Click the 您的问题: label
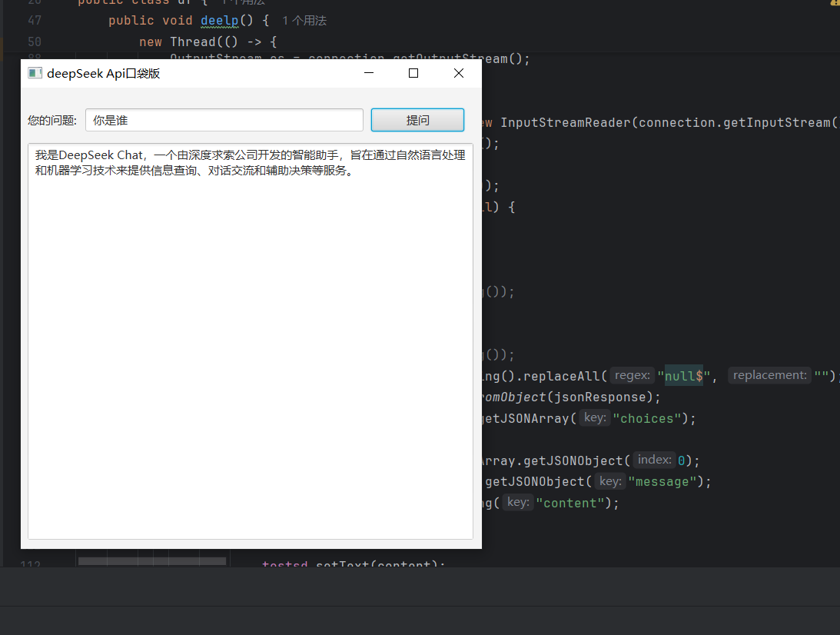 point(52,121)
